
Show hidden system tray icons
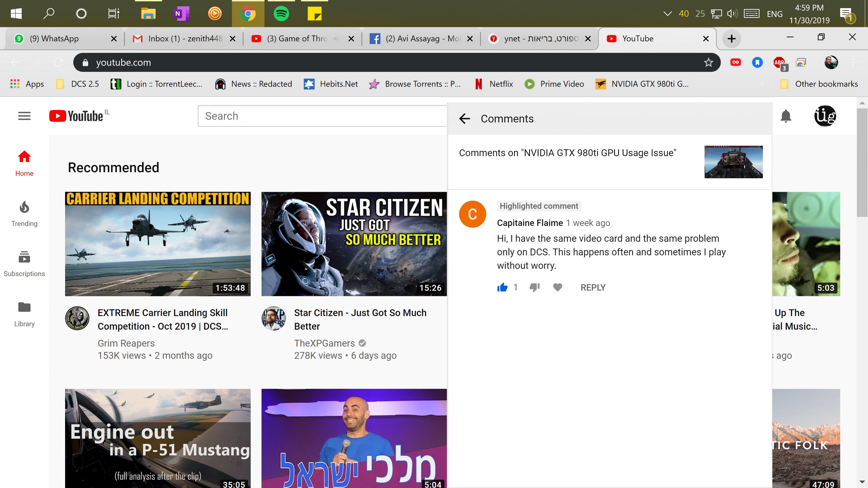coord(667,14)
